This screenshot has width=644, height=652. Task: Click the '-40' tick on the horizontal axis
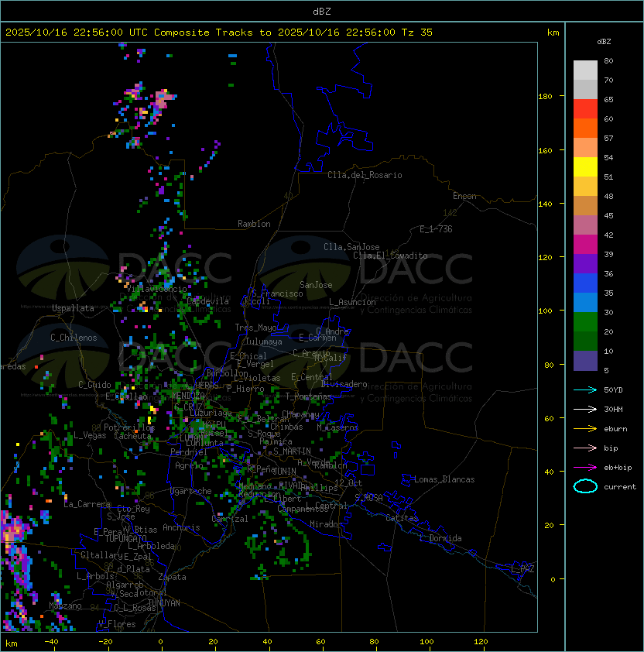[x=52, y=642]
